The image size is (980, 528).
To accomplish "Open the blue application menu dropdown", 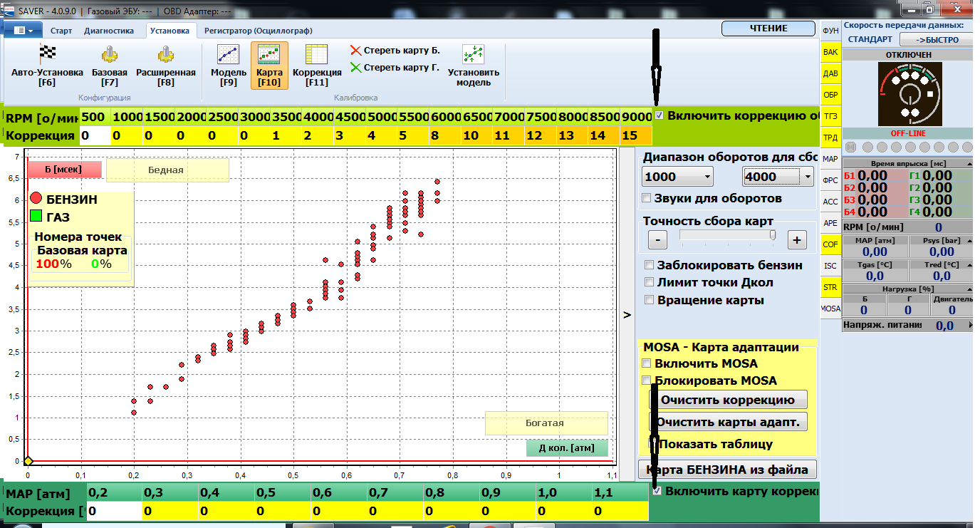I will pos(24,31).
